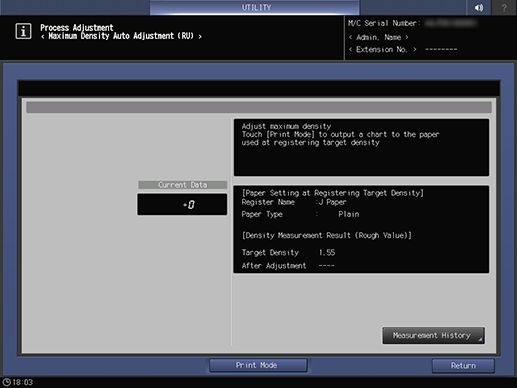Click the Current Data label
This screenshot has width=517, height=388.
point(182,185)
